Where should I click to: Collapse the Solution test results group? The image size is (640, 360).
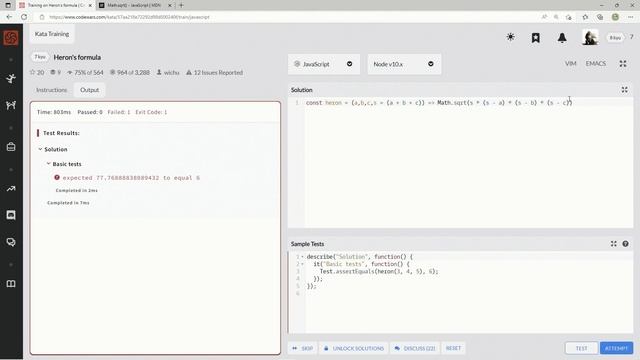pyautogui.click(x=40, y=149)
